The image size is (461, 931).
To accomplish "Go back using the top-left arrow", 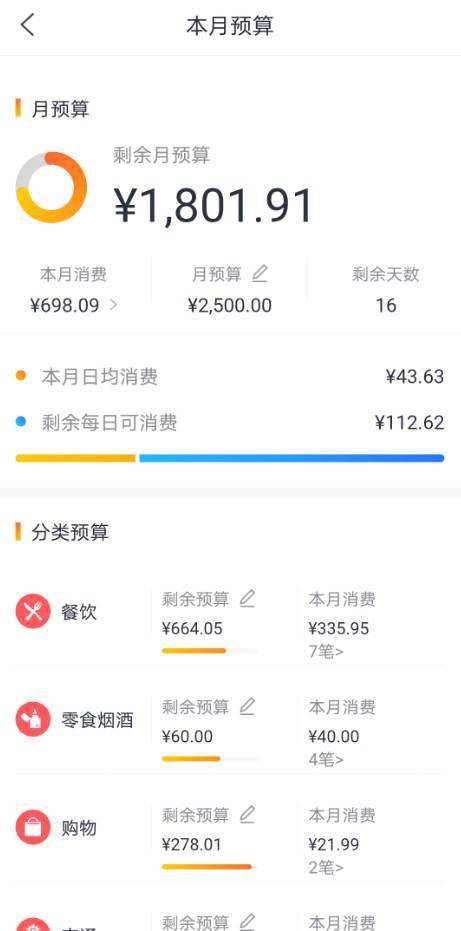I will pyautogui.click(x=27, y=26).
